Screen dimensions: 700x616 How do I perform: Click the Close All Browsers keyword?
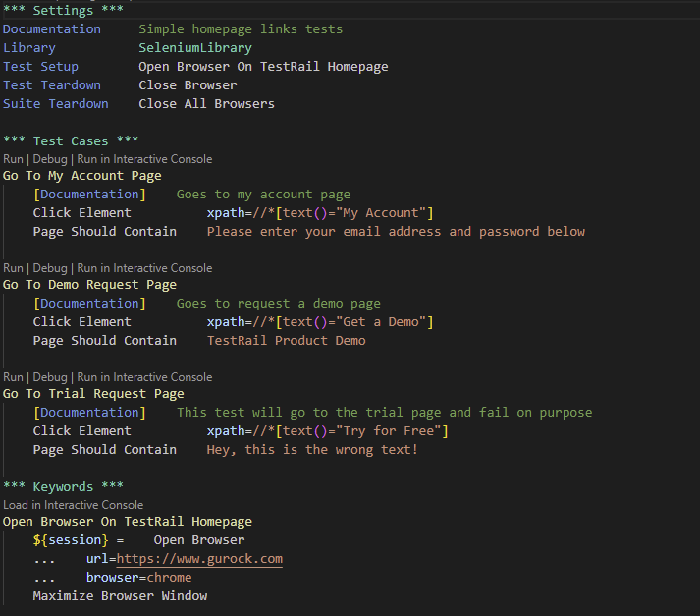(x=206, y=104)
